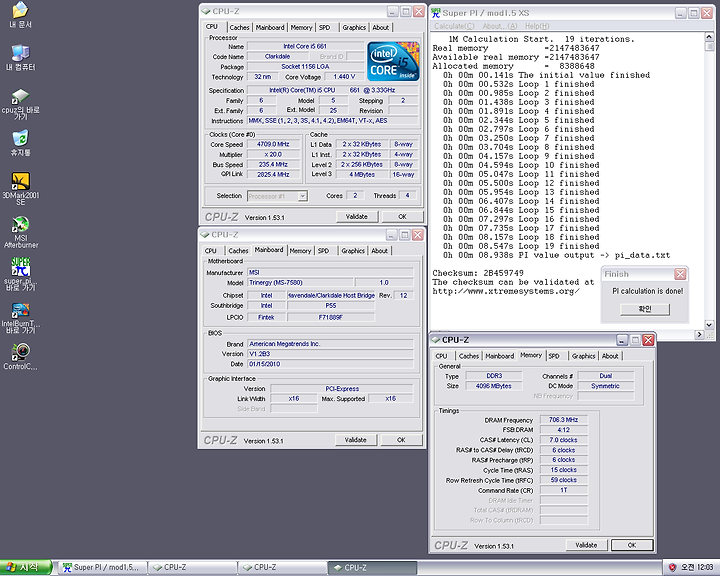The width and height of the screenshot is (720, 576).
Task: Click the Fintek LPCIO vendor field
Action: click(266, 317)
